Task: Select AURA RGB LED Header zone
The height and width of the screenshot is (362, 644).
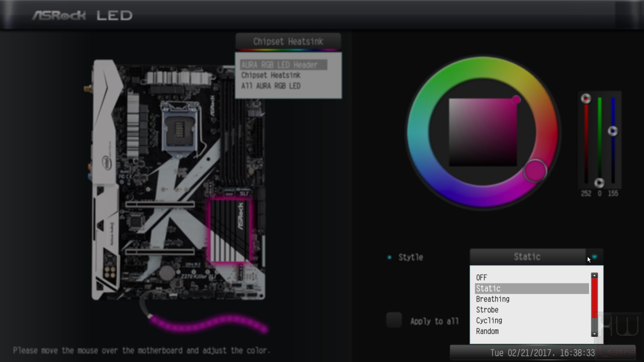Action: (283, 65)
